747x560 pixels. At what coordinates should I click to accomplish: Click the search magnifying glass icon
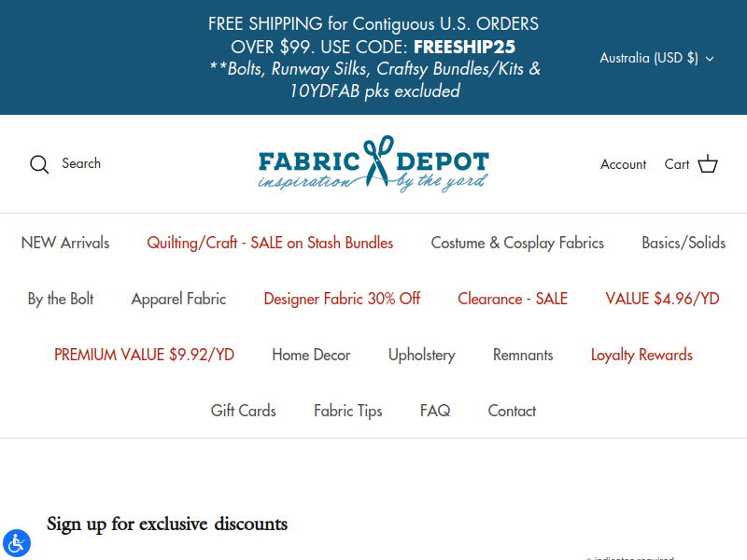pyautogui.click(x=39, y=164)
